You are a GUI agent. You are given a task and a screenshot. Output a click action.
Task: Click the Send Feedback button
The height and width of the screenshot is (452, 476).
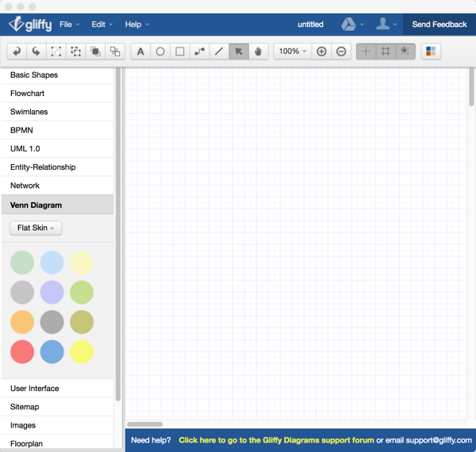pos(440,25)
